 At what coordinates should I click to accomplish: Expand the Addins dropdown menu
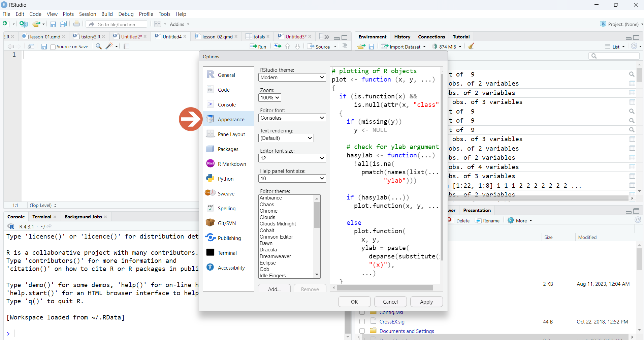[180, 24]
